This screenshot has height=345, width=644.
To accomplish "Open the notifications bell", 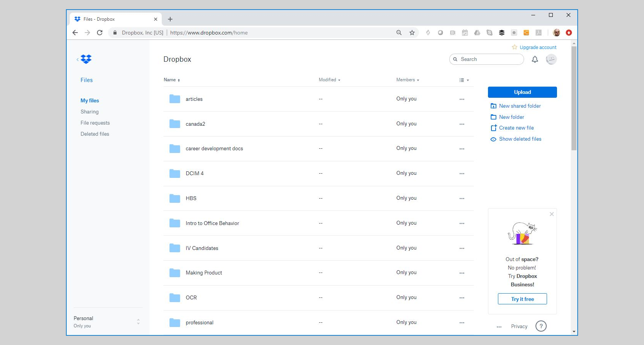I will coord(535,59).
